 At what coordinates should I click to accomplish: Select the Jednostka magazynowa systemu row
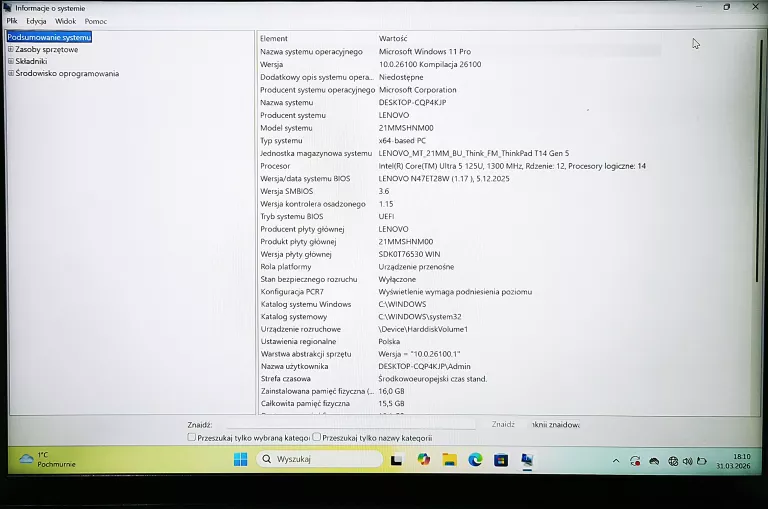pos(459,153)
